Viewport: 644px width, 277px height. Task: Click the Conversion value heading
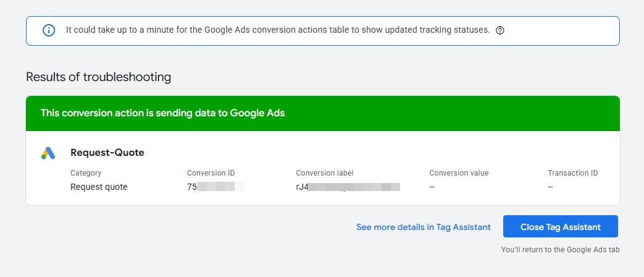(x=459, y=173)
